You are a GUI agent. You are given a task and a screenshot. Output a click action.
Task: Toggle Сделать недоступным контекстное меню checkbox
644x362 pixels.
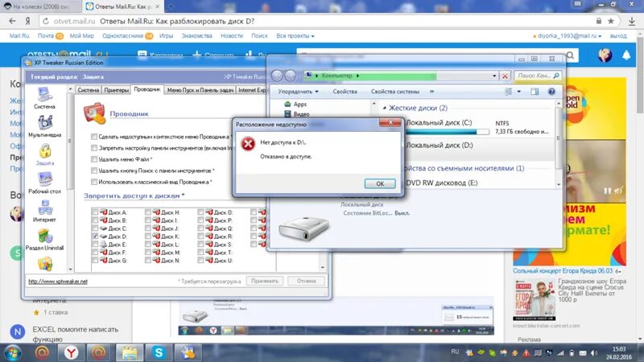[94, 137]
